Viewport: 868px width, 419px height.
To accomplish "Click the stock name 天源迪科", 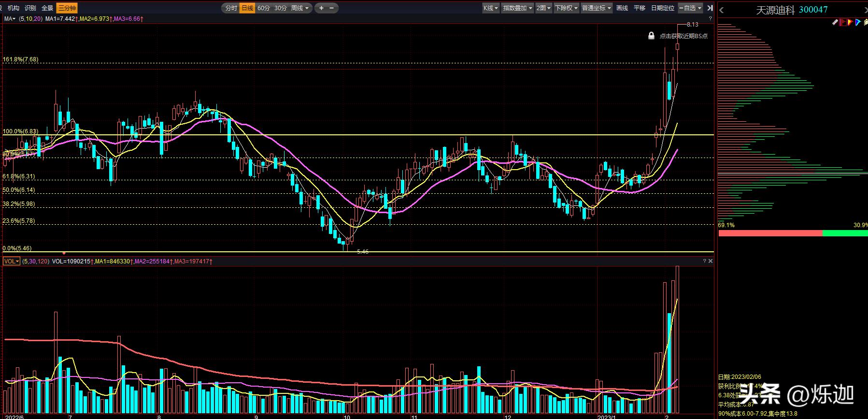I will [775, 10].
